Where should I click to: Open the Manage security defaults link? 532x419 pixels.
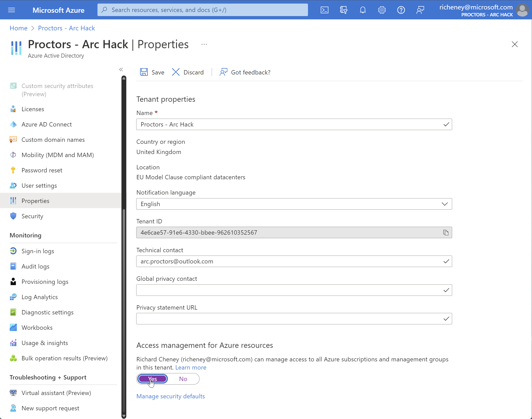coord(170,396)
